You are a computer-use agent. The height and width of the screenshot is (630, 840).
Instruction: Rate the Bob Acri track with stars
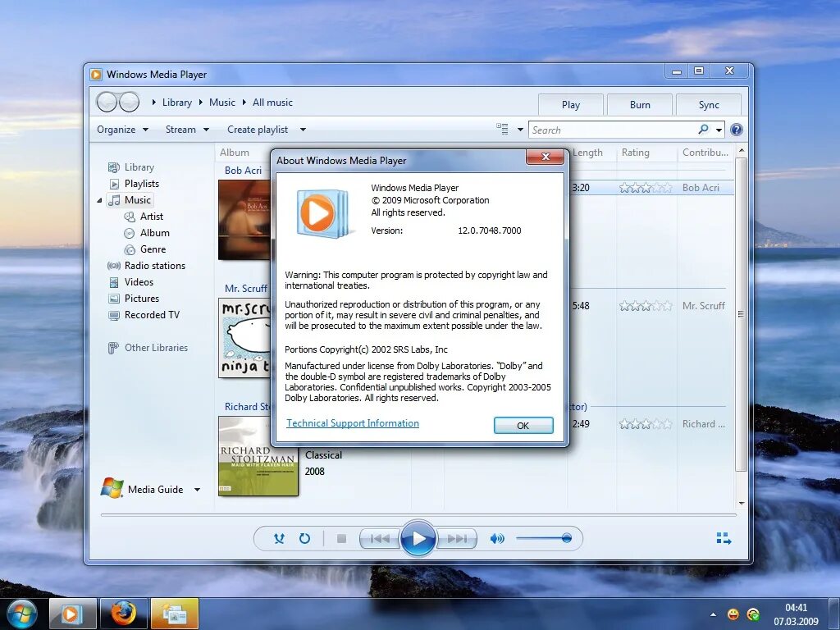646,188
